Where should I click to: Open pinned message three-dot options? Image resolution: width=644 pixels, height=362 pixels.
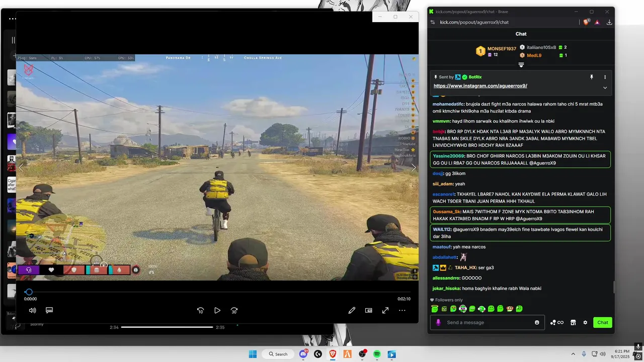(605, 77)
